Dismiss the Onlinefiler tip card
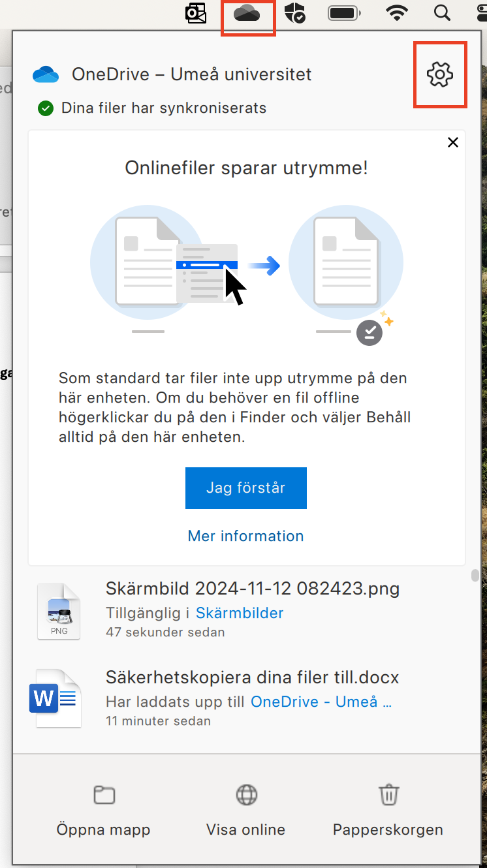487x868 pixels. [453, 142]
